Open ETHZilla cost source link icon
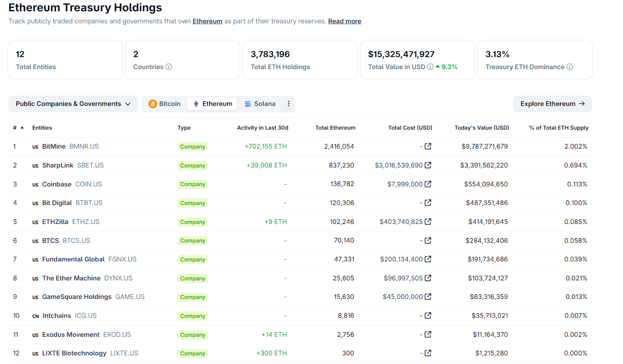Screen dimensions: 623x364 [428, 222]
